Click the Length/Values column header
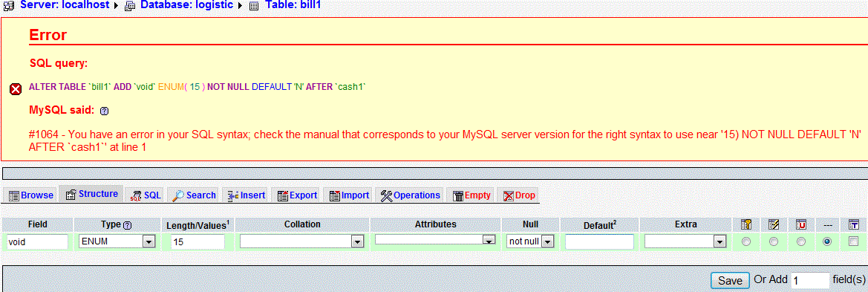Image resolution: width=868 pixels, height=292 pixels. [198, 225]
